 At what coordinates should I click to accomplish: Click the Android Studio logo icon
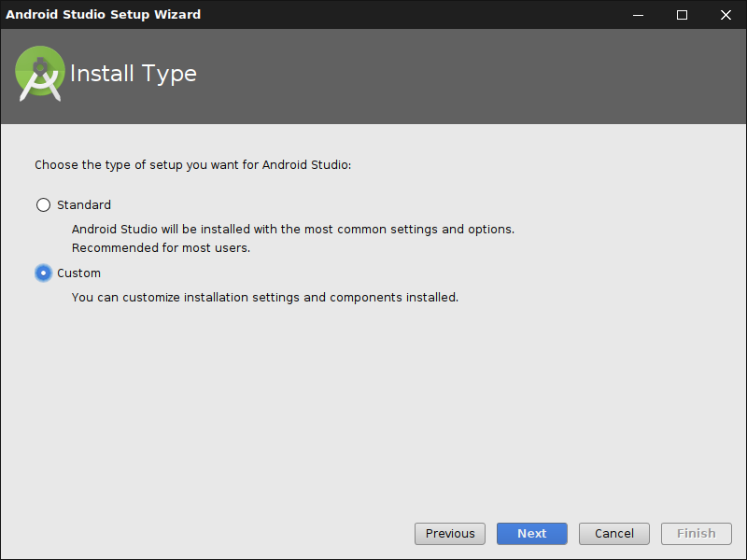coord(40,74)
